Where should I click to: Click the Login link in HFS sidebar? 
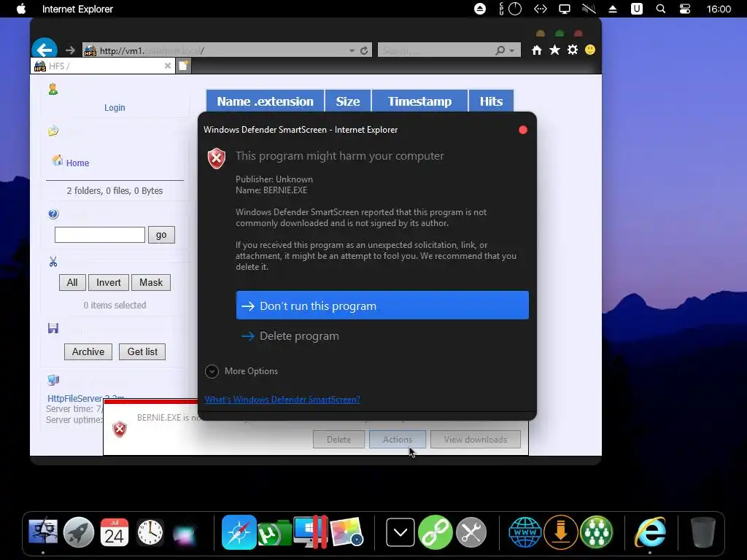click(x=115, y=108)
